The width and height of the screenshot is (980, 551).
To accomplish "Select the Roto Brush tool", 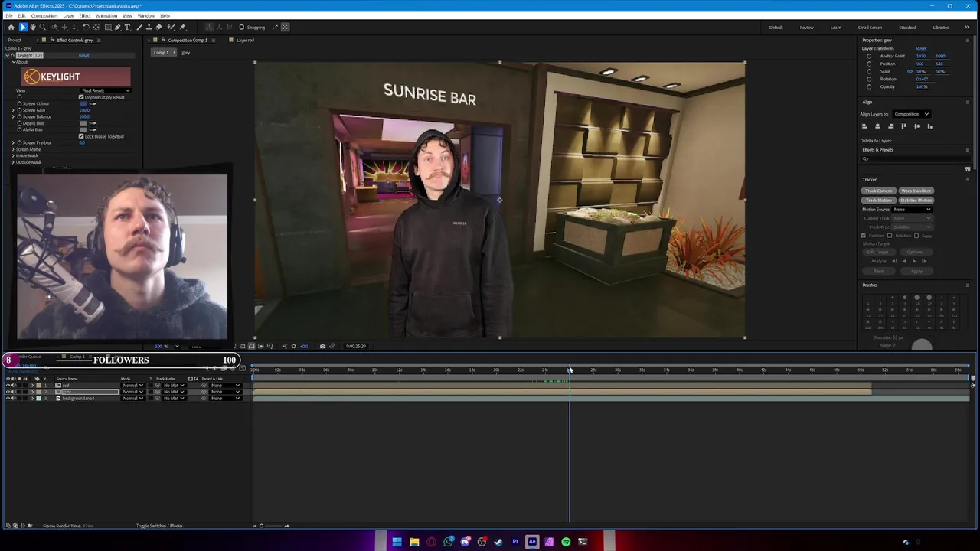I will pyautogui.click(x=171, y=28).
